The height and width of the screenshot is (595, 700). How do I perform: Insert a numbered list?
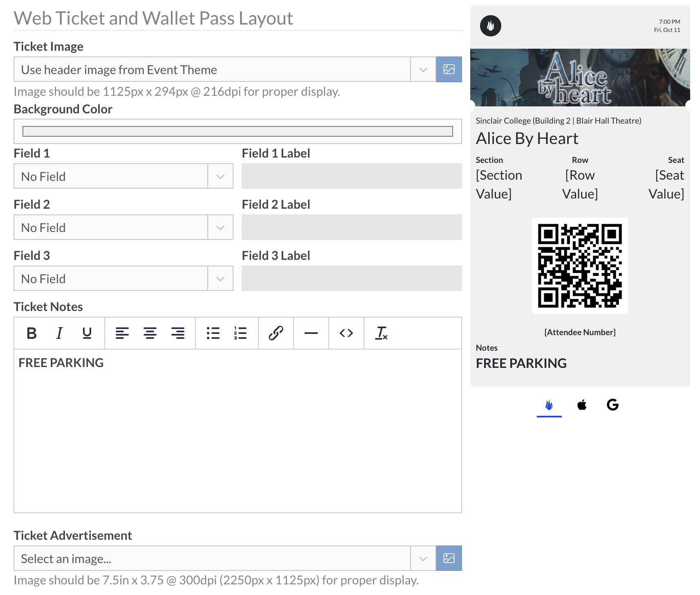(240, 333)
